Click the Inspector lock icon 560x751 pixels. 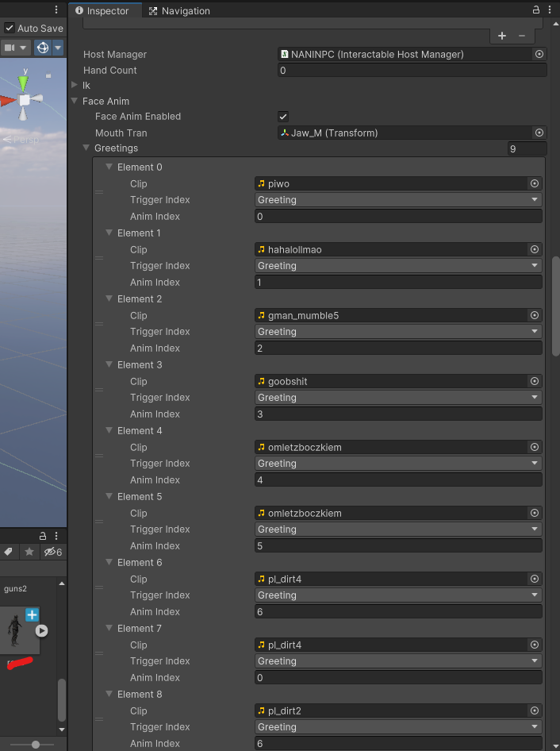click(x=536, y=10)
